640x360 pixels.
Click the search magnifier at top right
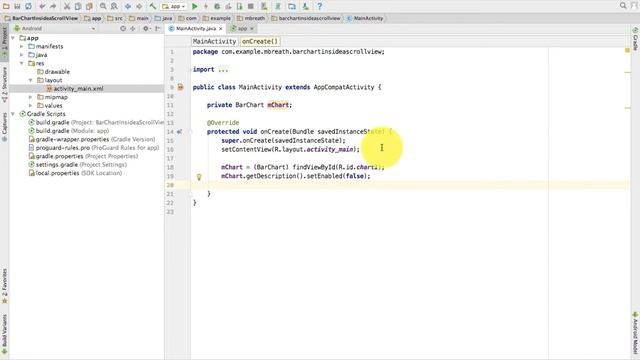click(x=623, y=6)
